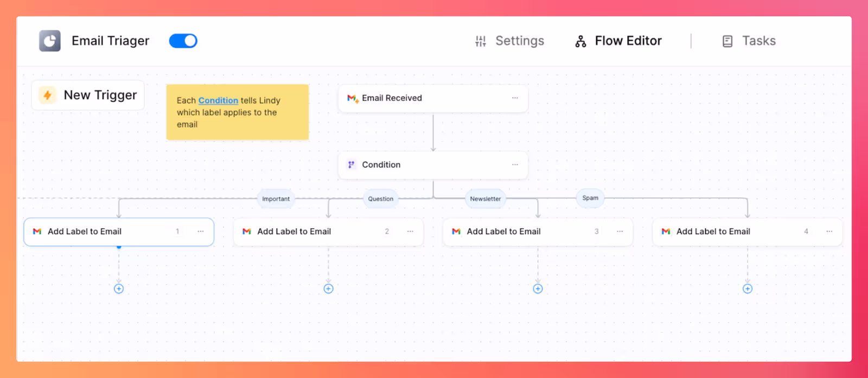This screenshot has height=378, width=868.
Task: Add a step below Add Label node 1
Action: click(x=119, y=289)
